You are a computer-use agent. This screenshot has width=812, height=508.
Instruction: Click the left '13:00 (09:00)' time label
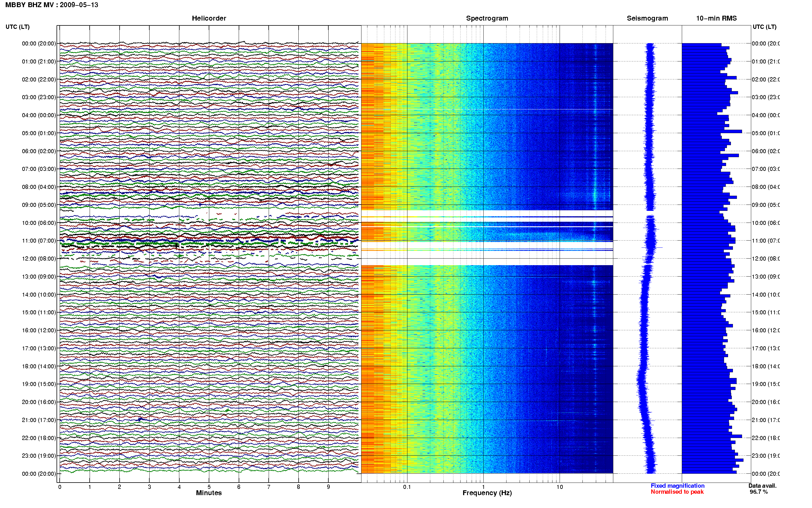tap(39, 277)
